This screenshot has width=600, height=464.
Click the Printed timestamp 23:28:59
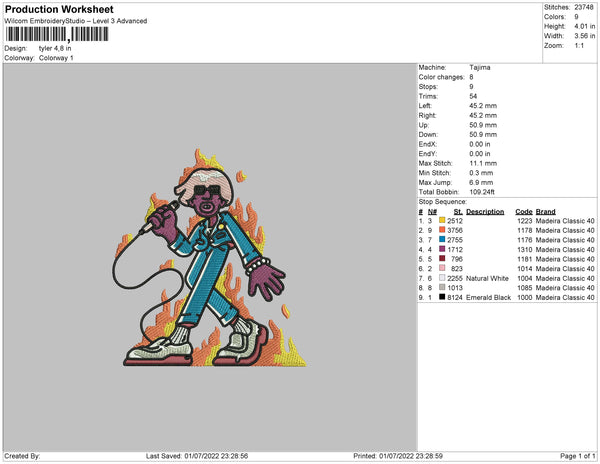tap(427, 456)
